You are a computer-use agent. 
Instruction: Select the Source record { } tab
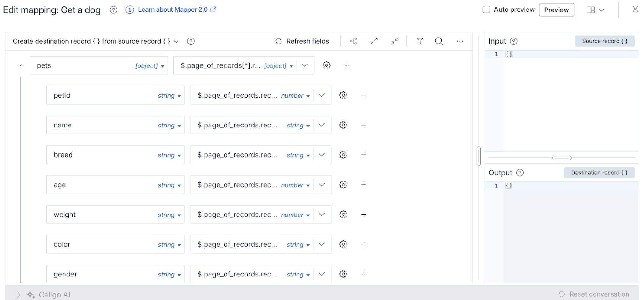tap(605, 41)
